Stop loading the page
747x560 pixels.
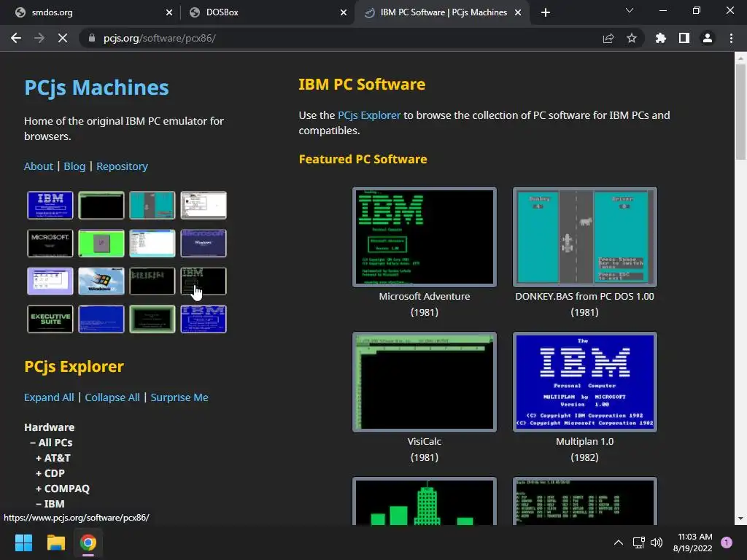[x=63, y=38]
